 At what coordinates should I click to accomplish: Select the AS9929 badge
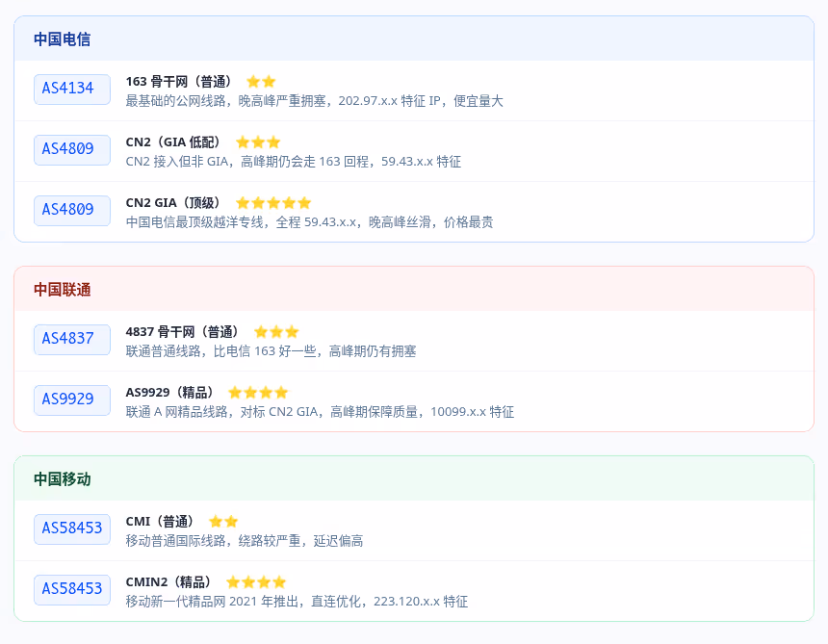pyautogui.click(x=72, y=400)
